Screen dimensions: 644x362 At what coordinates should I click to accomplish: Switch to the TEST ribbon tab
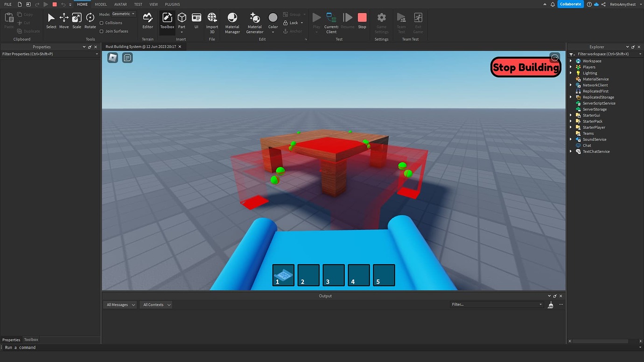point(138,4)
